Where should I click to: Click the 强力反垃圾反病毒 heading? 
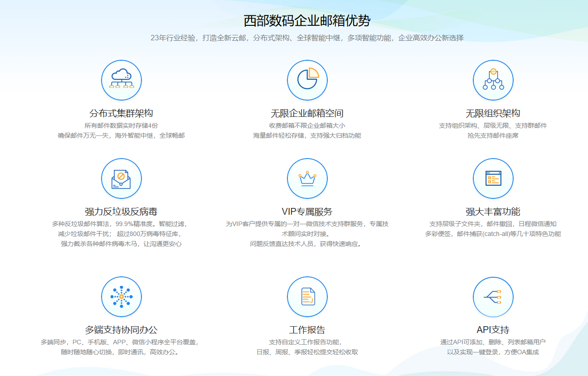tap(121, 210)
